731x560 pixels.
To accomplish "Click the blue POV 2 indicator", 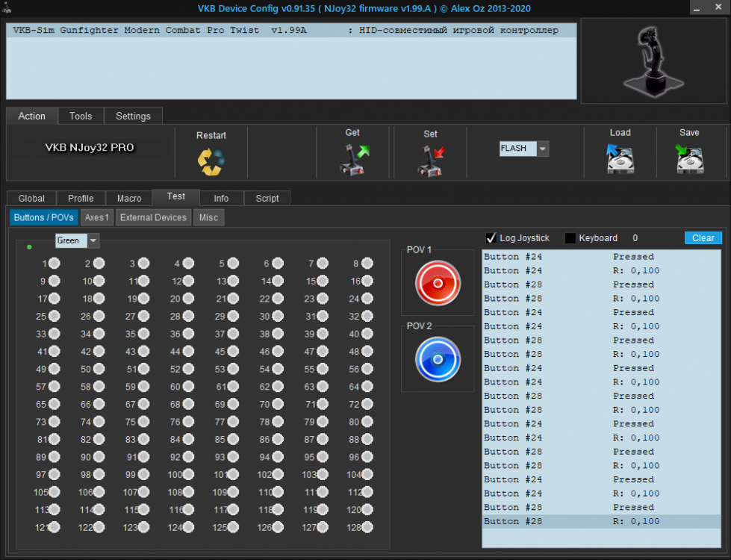I will click(x=438, y=359).
